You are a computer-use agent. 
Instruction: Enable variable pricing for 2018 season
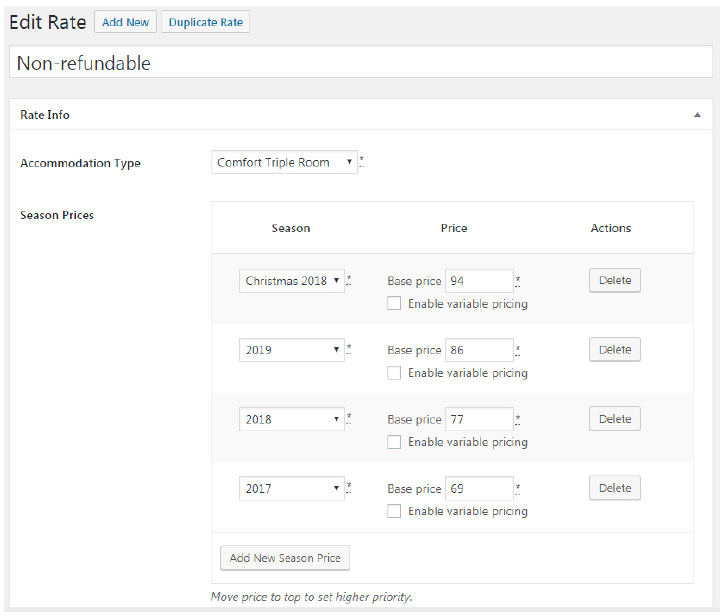pos(394,442)
